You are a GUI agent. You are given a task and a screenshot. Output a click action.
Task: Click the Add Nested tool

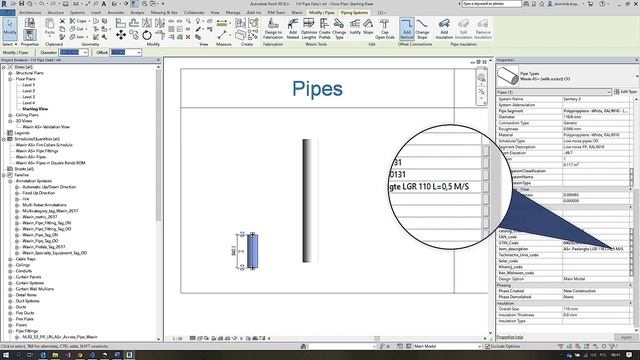click(293, 29)
